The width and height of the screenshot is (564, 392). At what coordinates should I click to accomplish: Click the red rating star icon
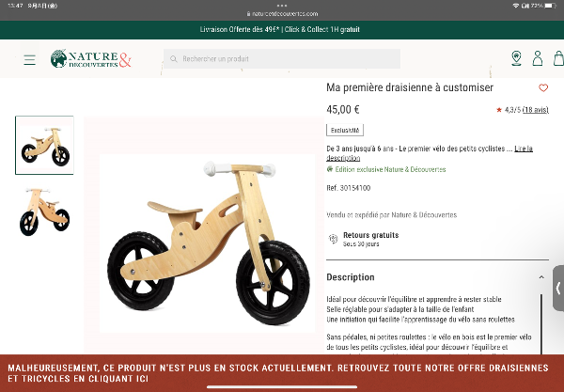(499, 110)
